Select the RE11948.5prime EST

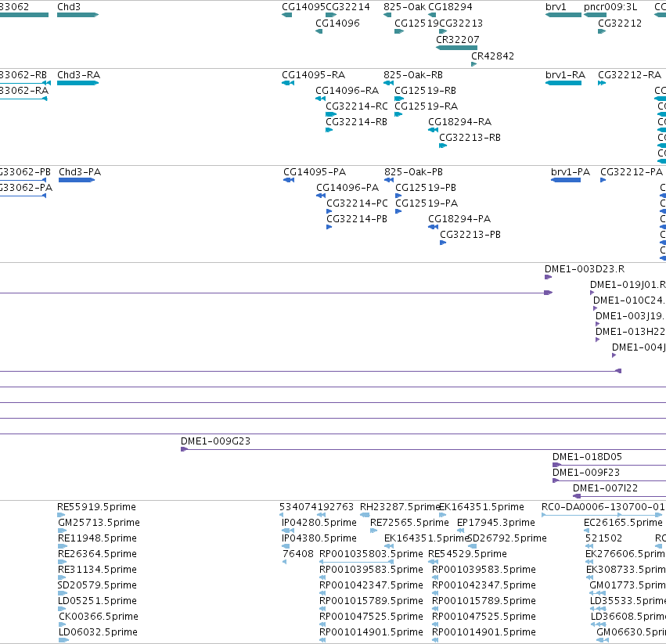coord(63,547)
